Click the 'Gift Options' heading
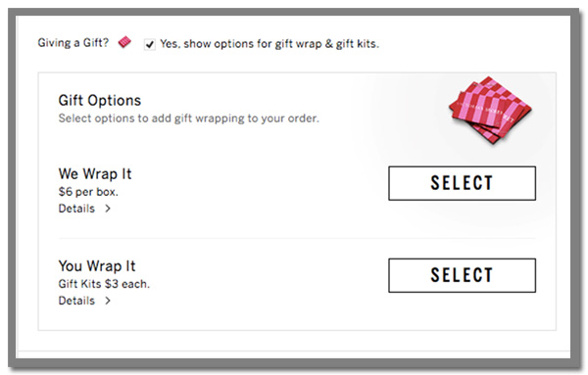The width and height of the screenshot is (588, 375). [x=100, y=101]
